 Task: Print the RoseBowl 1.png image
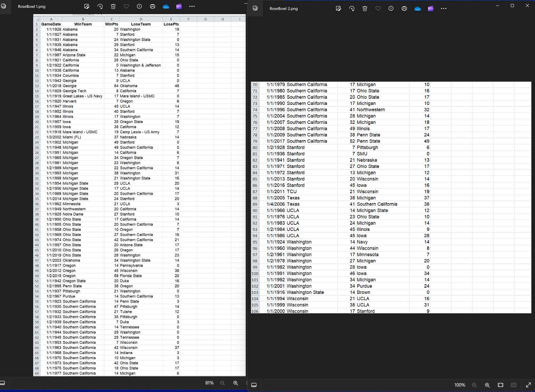(152, 7)
